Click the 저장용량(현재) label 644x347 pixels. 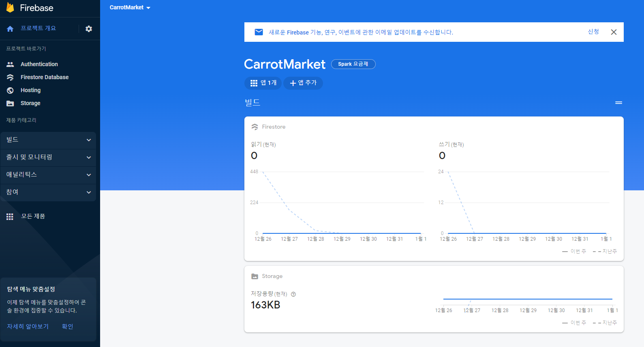269,294
